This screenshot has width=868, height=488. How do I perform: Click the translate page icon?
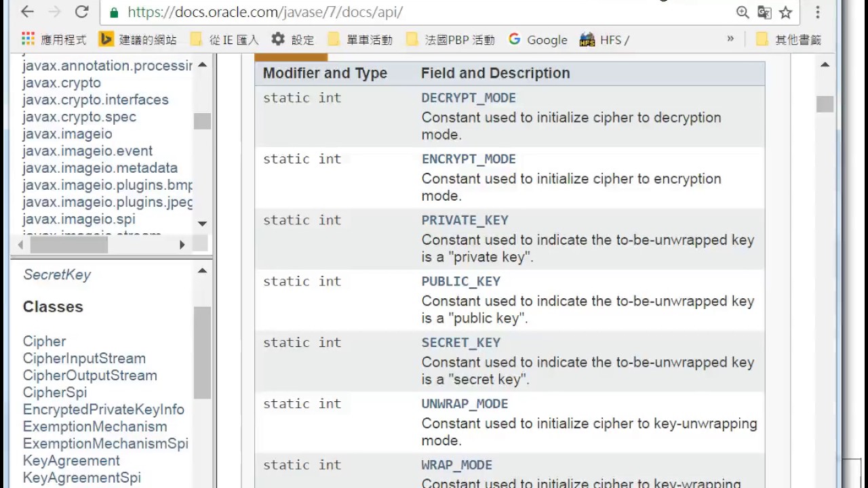coord(764,12)
